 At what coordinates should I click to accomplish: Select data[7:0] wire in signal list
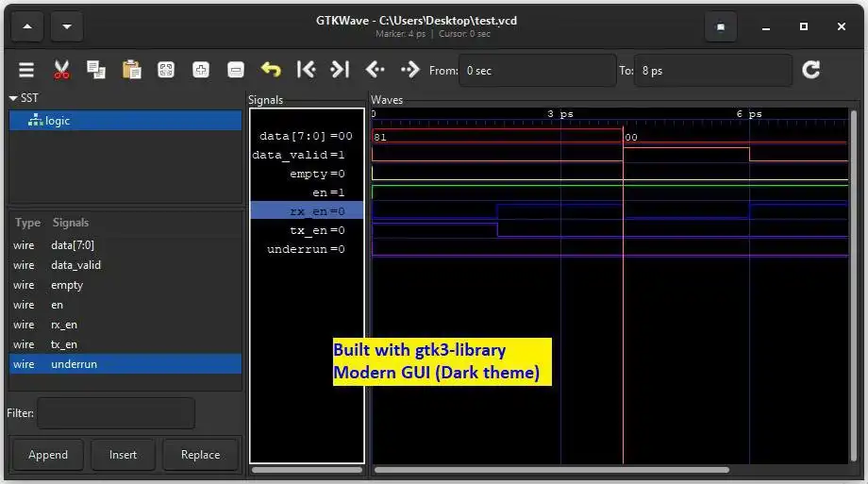[x=125, y=245]
